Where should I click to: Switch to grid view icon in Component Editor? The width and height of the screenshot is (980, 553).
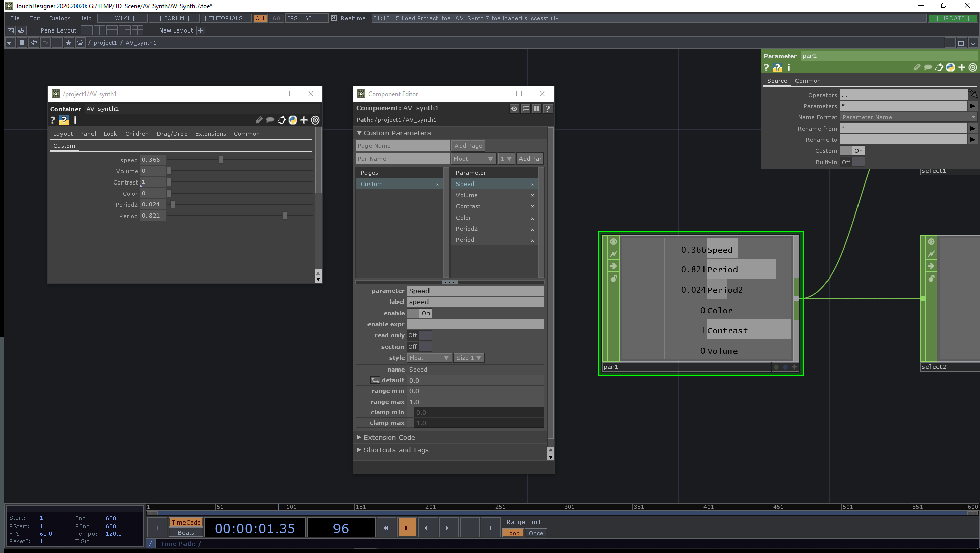536,108
